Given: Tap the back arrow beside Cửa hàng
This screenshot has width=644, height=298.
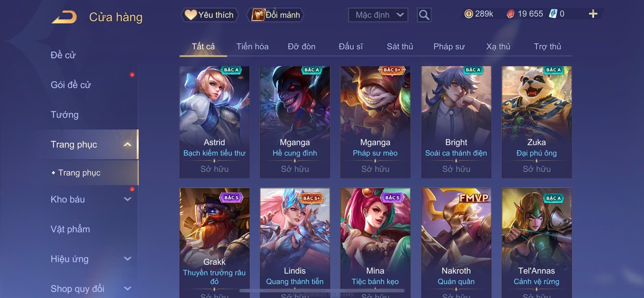Looking at the screenshot, I should [x=64, y=17].
